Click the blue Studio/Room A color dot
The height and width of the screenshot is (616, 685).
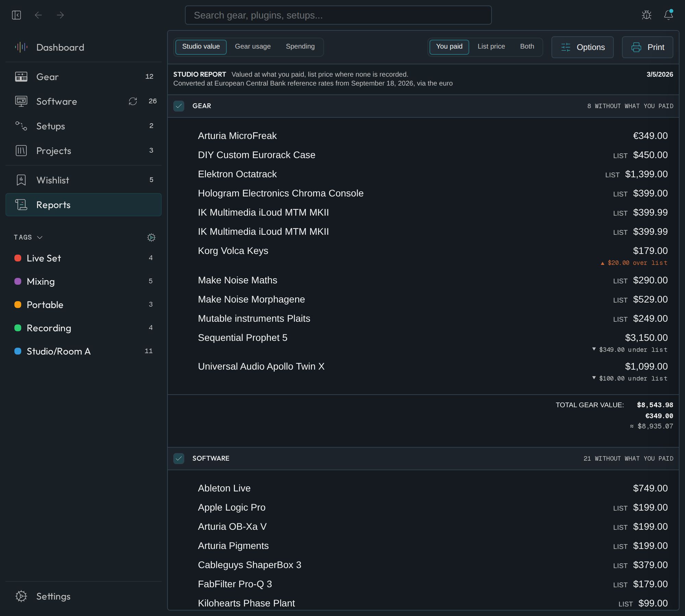pos(18,351)
